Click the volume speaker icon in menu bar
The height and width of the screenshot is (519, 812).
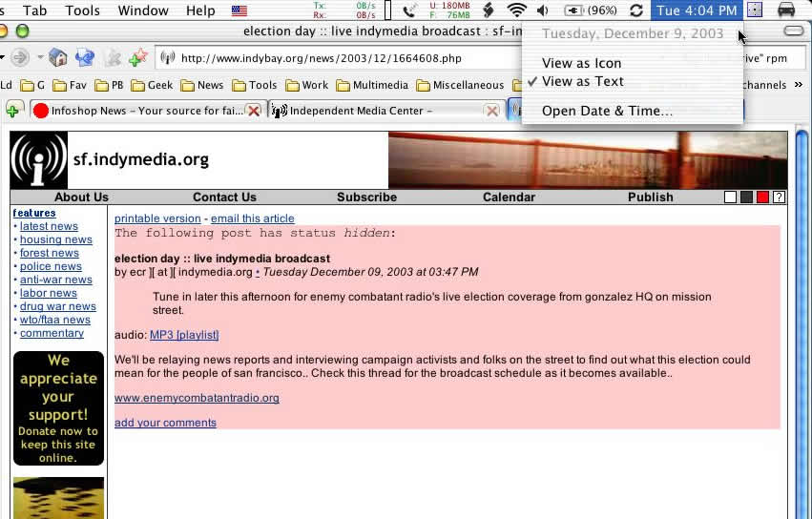click(x=543, y=10)
